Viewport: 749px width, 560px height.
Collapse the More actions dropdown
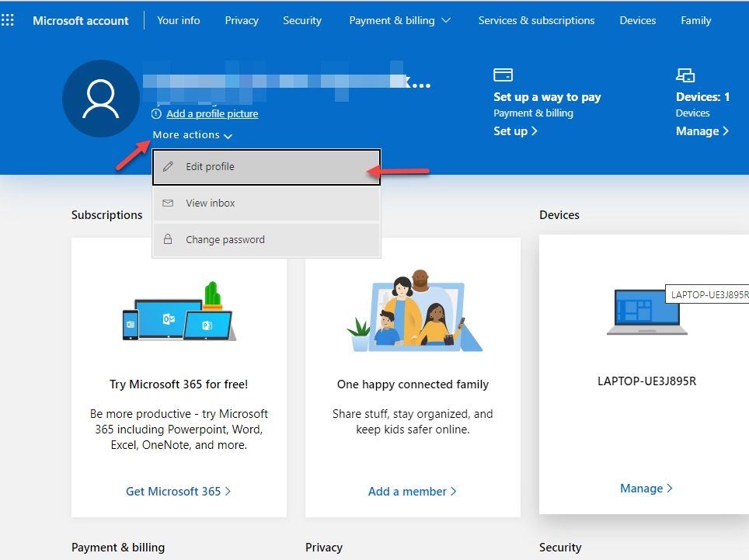point(193,135)
